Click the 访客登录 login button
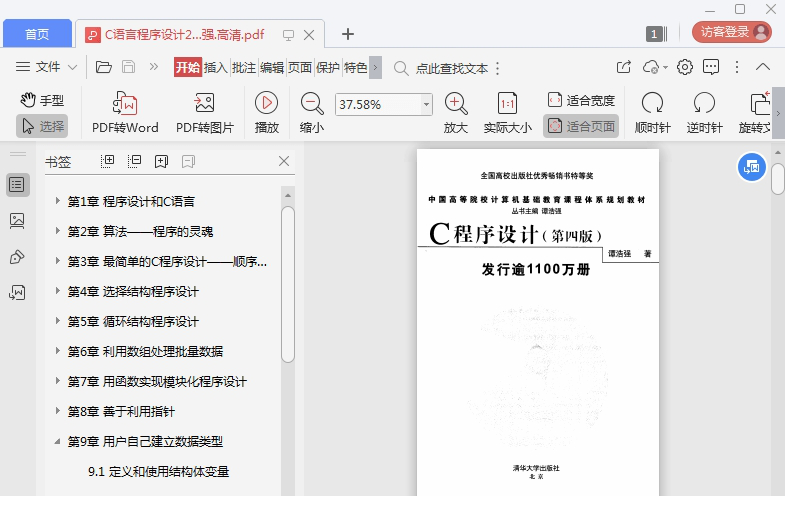The image size is (785, 515). coord(732,32)
